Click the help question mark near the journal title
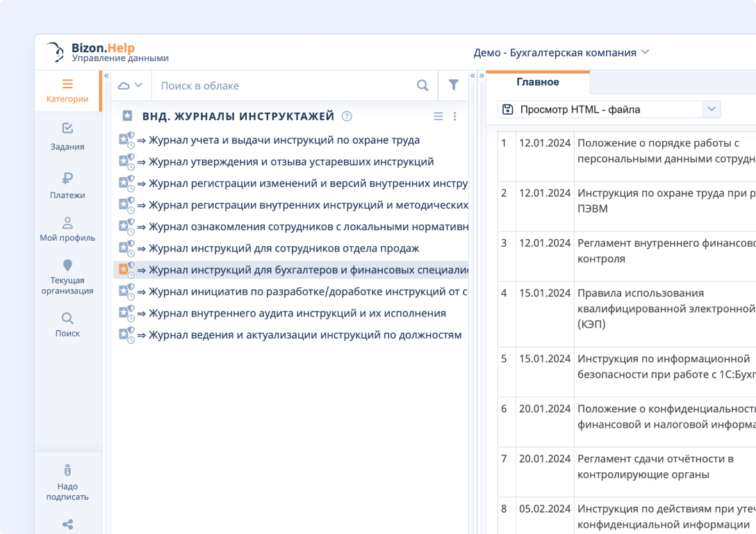Image resolution: width=756 pixels, height=534 pixels. 346,116
